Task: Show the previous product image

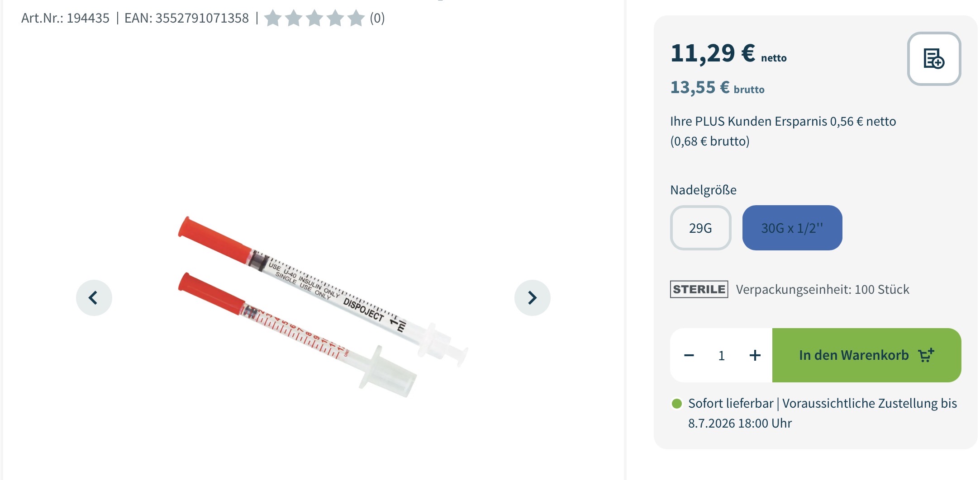Action: [x=94, y=298]
